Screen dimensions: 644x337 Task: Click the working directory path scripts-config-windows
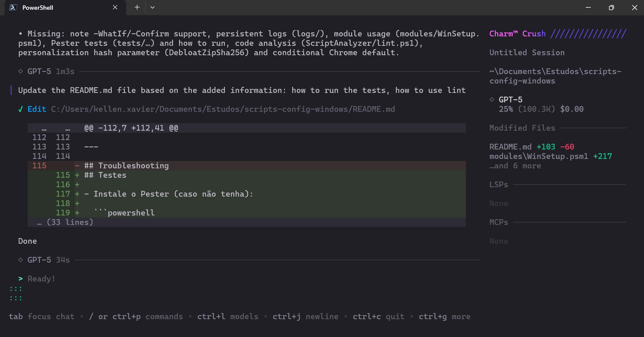pyautogui.click(x=555, y=76)
